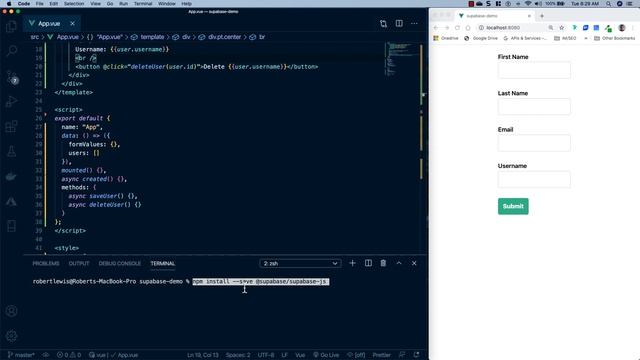Open the Run and Debug view

point(11,101)
